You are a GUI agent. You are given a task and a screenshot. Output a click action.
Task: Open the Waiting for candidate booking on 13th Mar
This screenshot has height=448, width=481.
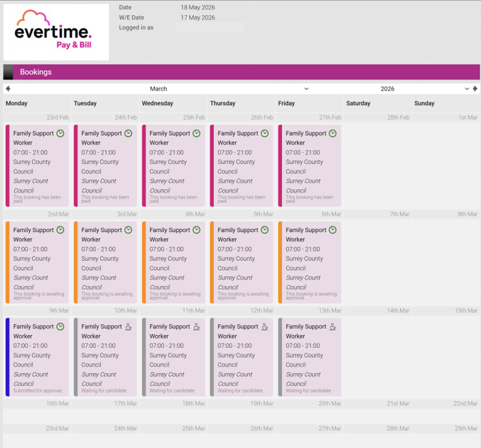click(309, 357)
